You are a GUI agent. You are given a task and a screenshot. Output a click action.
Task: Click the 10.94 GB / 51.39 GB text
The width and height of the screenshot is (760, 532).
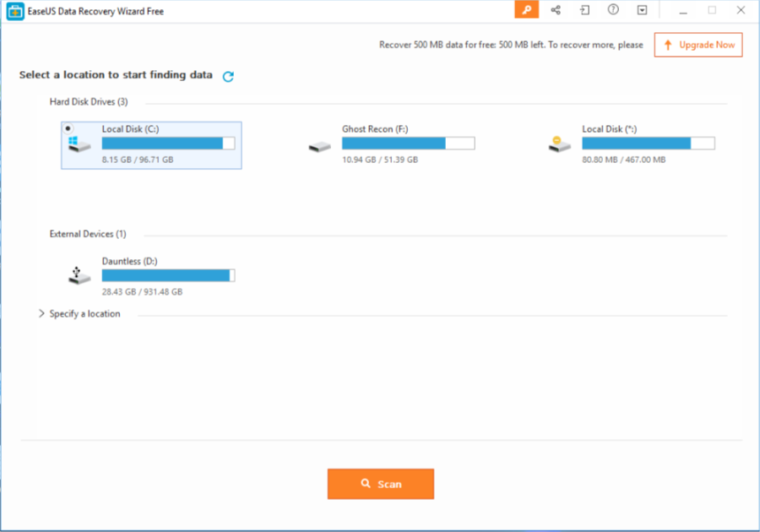380,160
